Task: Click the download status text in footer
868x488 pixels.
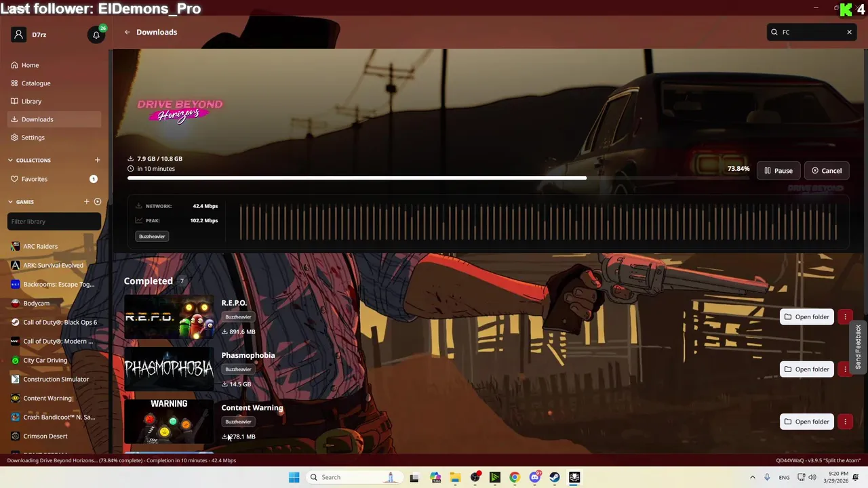Action: pyautogui.click(x=122, y=460)
